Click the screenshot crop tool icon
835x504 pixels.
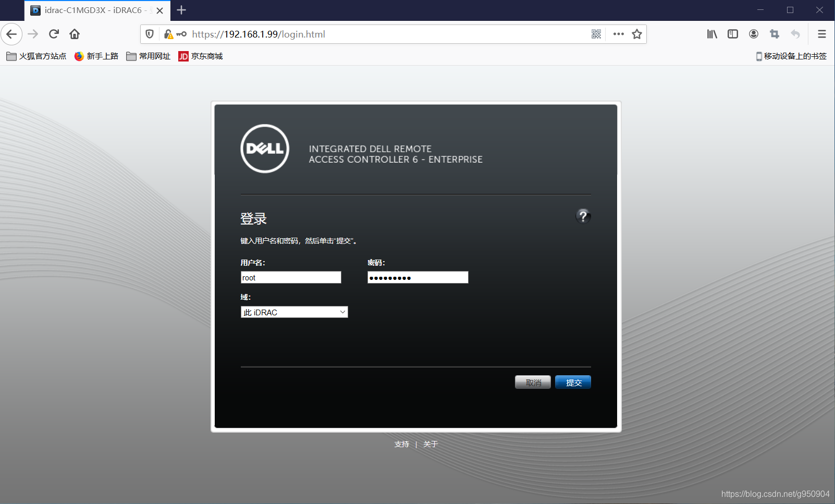tap(775, 34)
